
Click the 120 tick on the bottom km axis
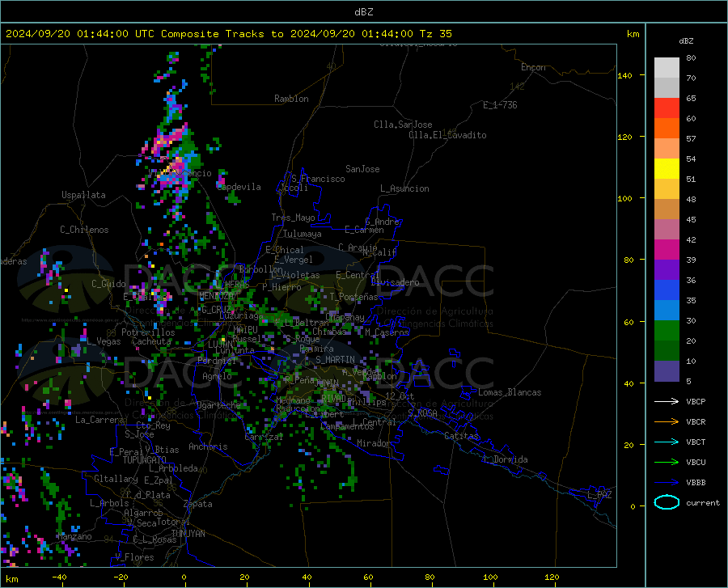point(552,577)
